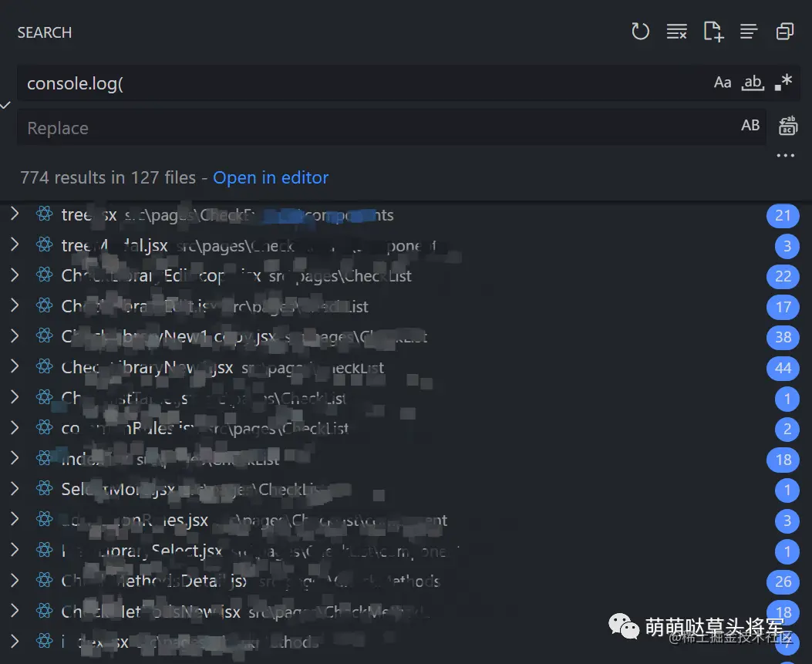The height and width of the screenshot is (664, 812).
Task: Click the 26 results count badge
Action: coord(783,581)
